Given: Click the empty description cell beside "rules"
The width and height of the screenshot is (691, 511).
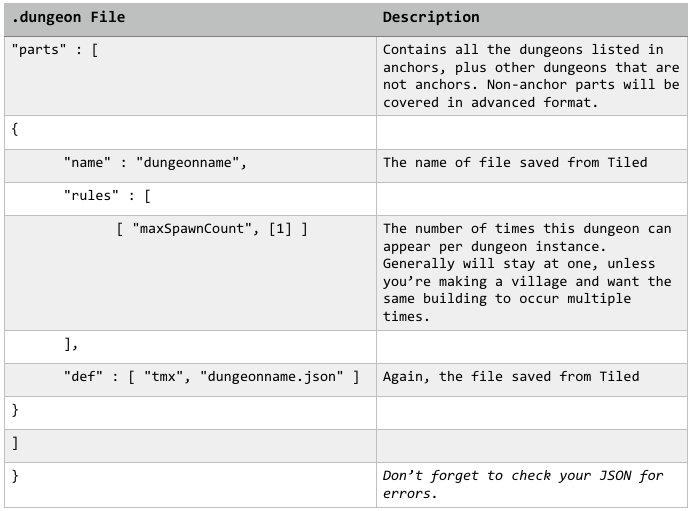Looking at the screenshot, I should [531, 195].
